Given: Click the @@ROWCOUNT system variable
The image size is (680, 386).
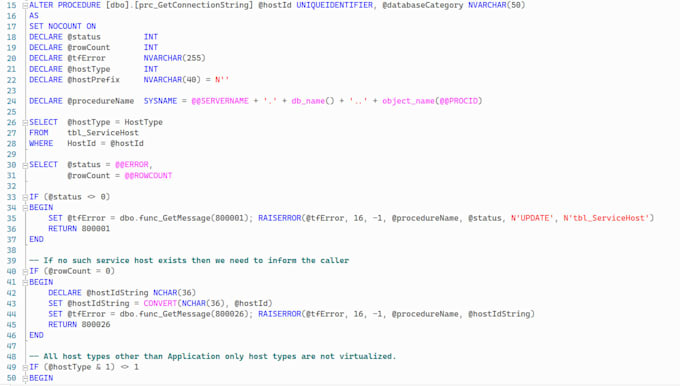Looking at the screenshot, I should pyautogui.click(x=148, y=176).
